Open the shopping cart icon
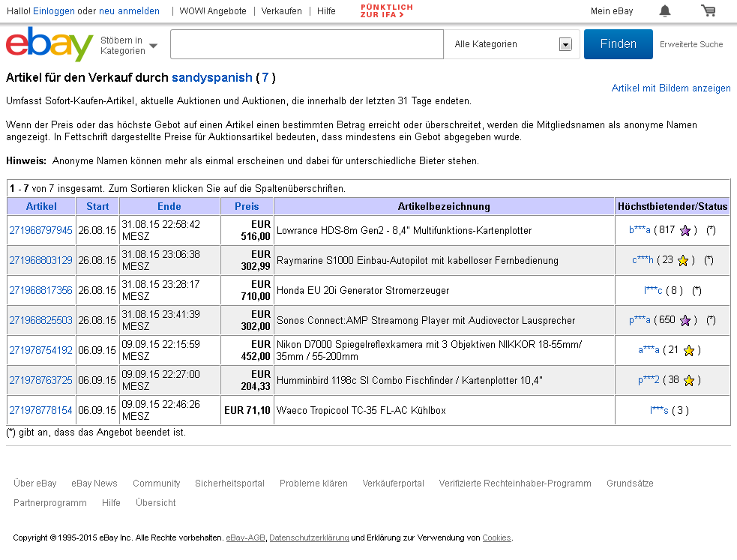The width and height of the screenshot is (737, 560). pyautogui.click(x=708, y=10)
